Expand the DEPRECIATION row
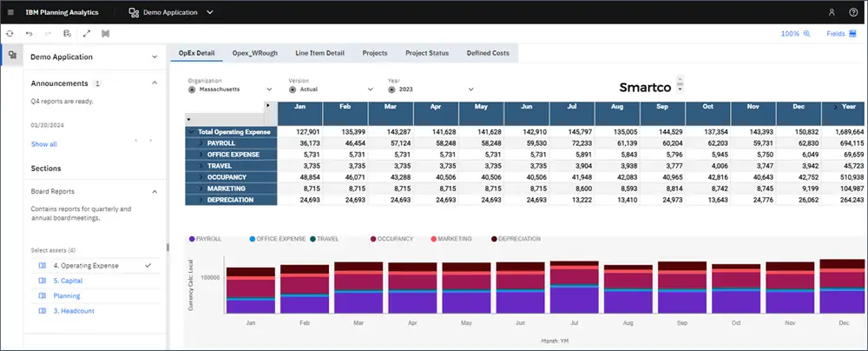The width and height of the screenshot is (868, 351). point(201,200)
